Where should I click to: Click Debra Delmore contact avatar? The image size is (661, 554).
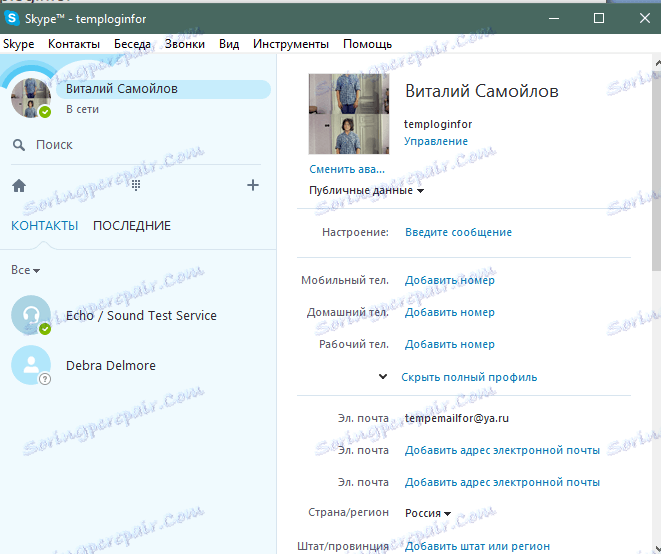[30, 365]
